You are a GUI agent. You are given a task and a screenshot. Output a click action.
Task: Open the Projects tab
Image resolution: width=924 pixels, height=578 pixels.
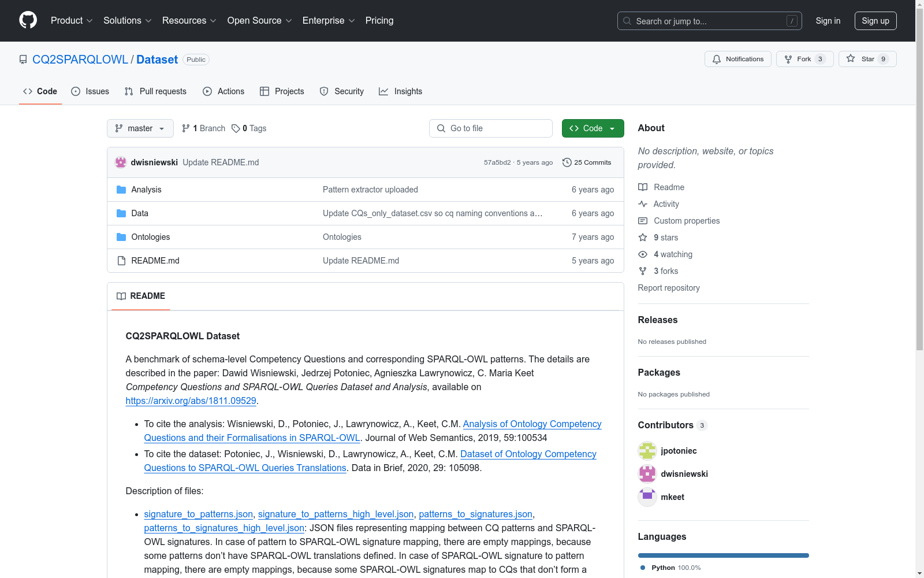tap(282, 91)
